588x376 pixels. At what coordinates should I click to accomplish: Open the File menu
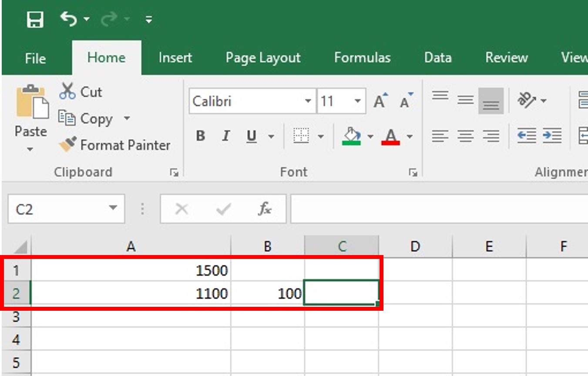pos(35,58)
